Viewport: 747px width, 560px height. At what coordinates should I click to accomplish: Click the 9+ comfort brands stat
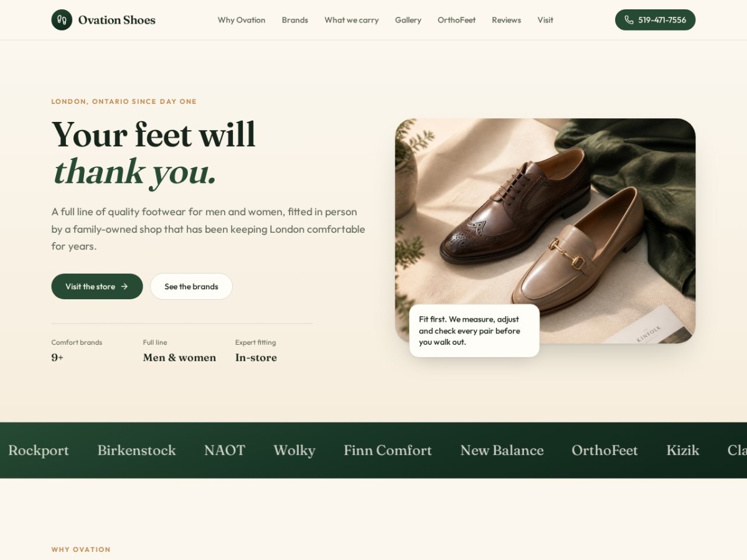point(77,351)
